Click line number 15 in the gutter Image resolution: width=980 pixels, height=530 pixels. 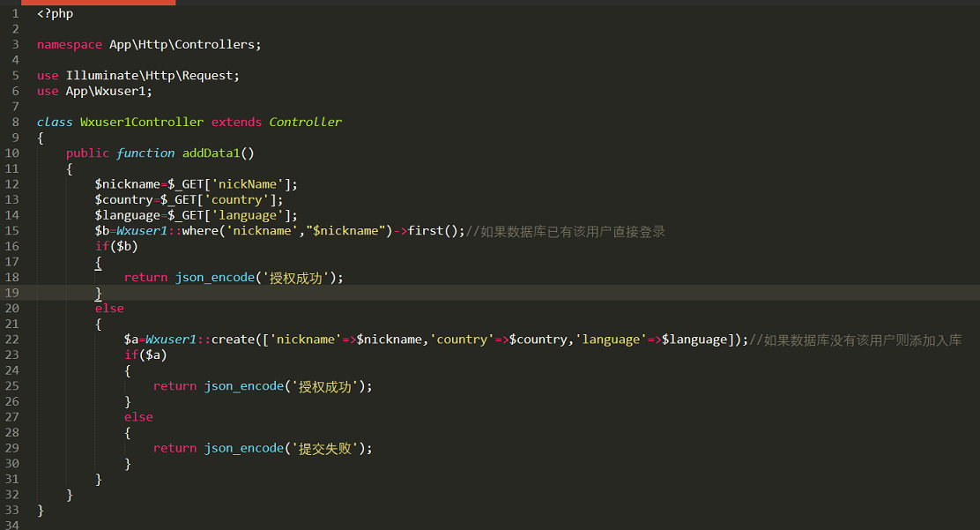point(11,231)
